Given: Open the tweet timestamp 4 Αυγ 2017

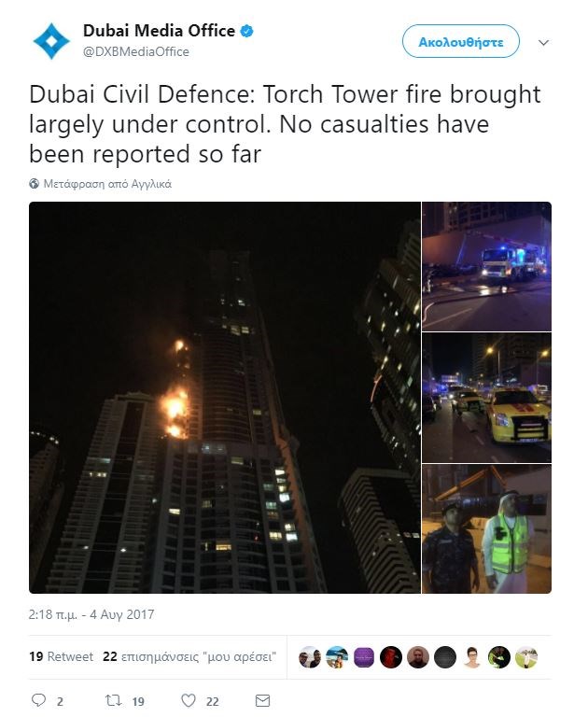Looking at the screenshot, I should (x=91, y=614).
